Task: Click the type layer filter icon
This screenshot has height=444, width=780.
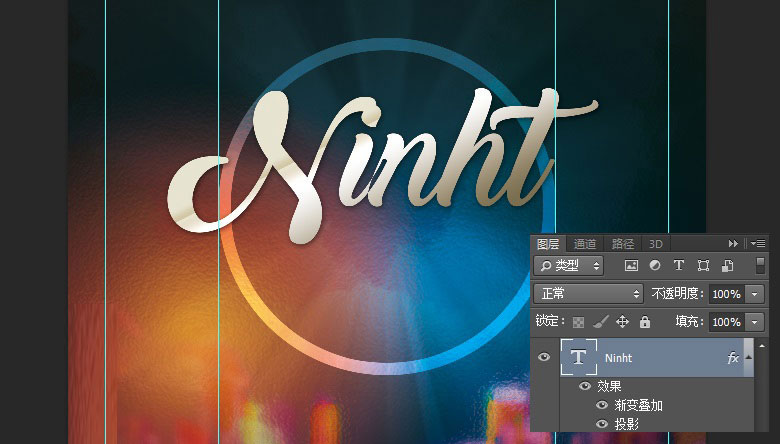Action: (x=679, y=266)
